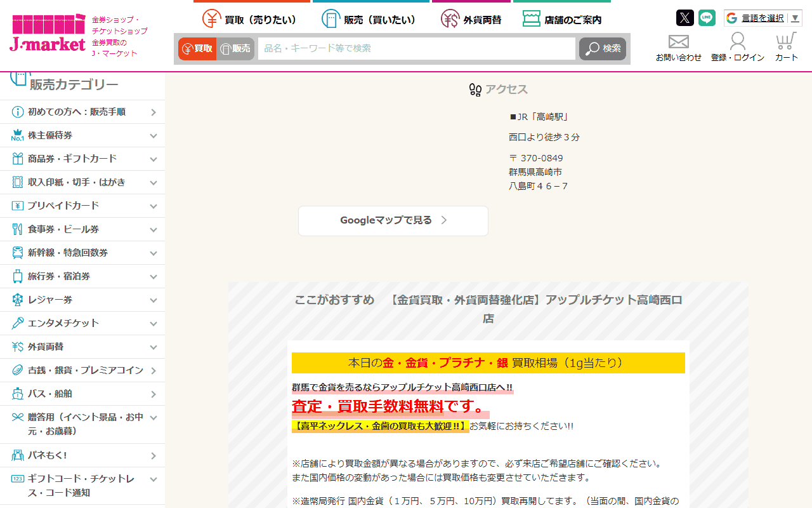Click the 商品券・ギフトカード gift icon
This screenshot has width=812, height=508.
[17, 159]
